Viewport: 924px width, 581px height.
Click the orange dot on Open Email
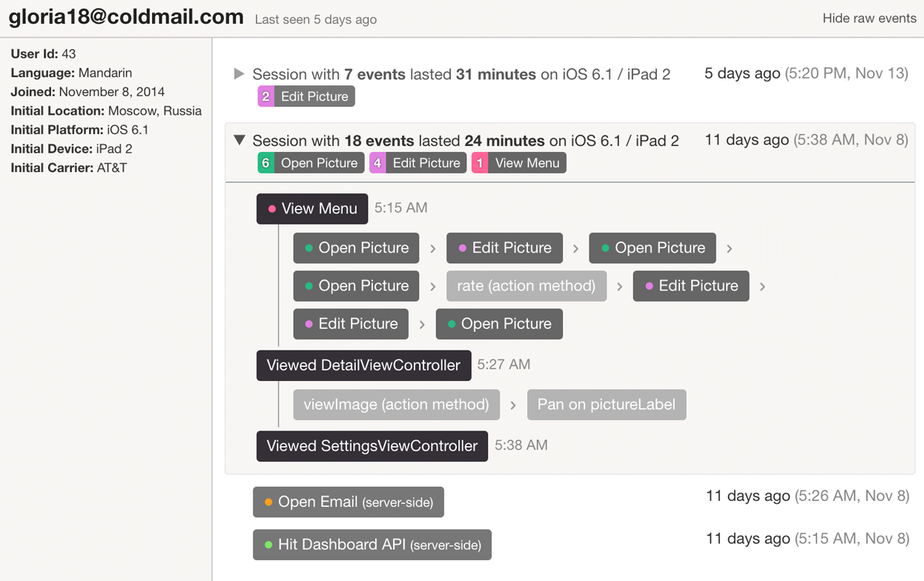pos(268,502)
